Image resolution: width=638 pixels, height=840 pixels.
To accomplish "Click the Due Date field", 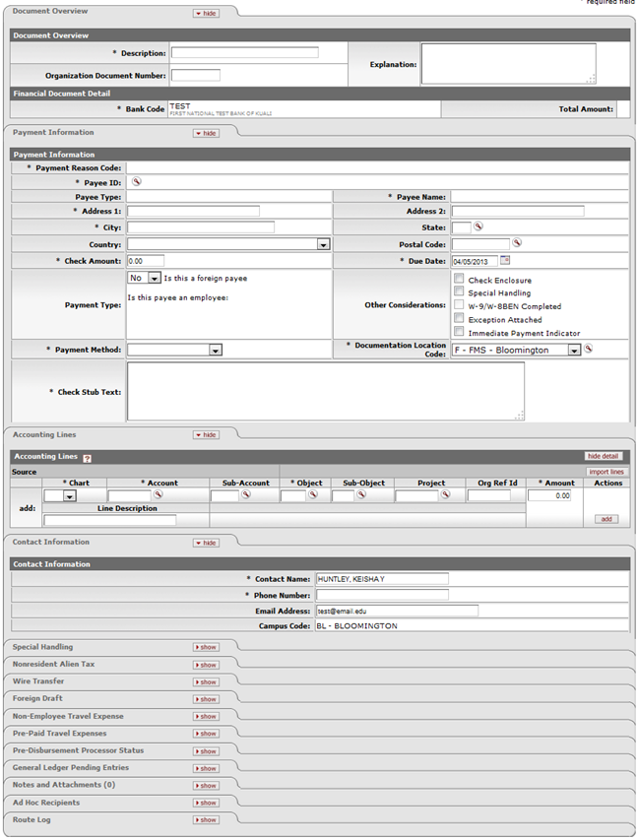I will [x=475, y=261].
